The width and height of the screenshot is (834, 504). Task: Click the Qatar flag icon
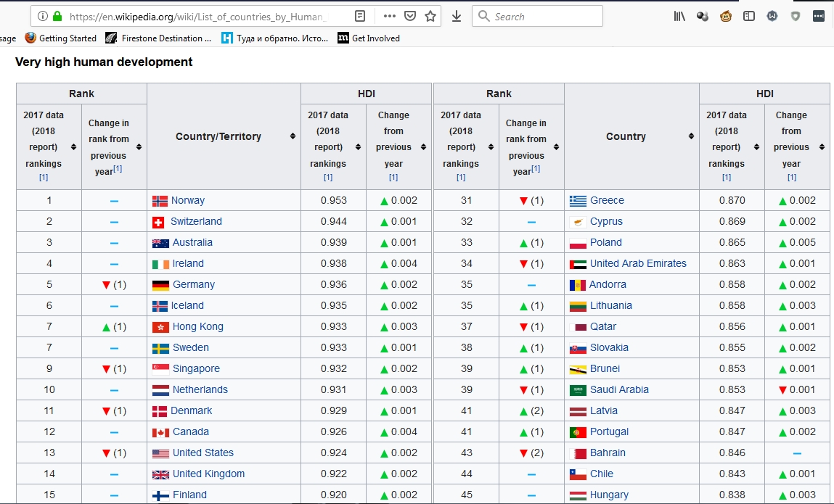[579, 328]
